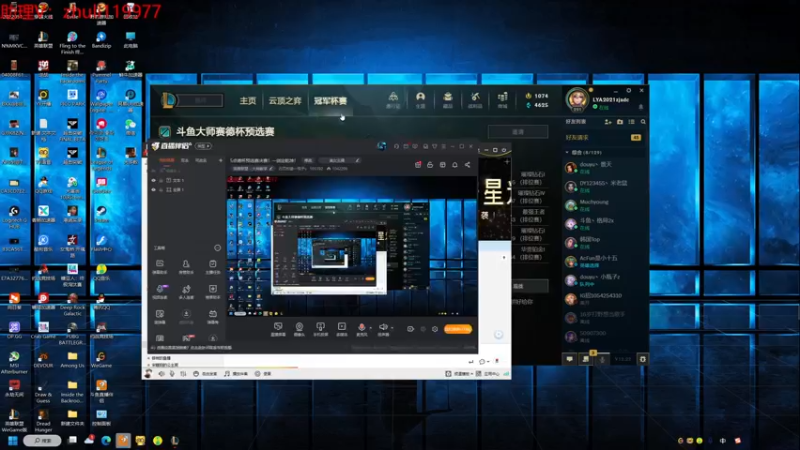Viewport: 800px width, 450px height.
Task: Toggle lock on first source row
Action: [161, 180]
